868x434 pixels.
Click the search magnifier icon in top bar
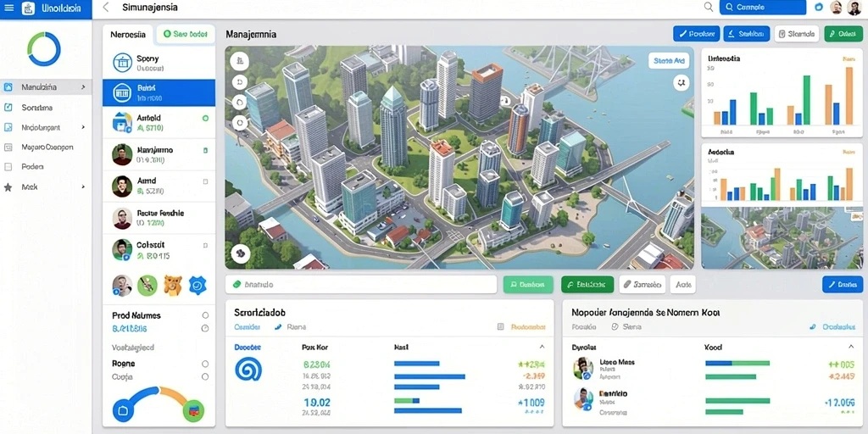(x=708, y=7)
